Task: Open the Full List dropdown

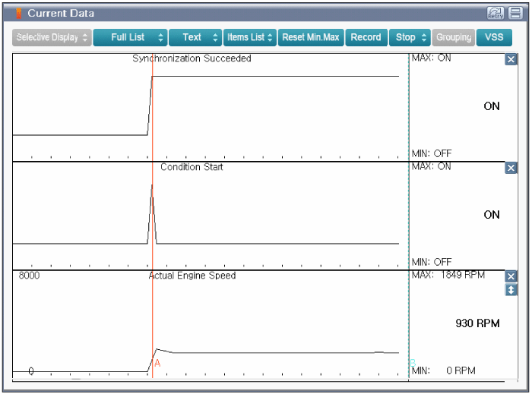Action: (130, 37)
